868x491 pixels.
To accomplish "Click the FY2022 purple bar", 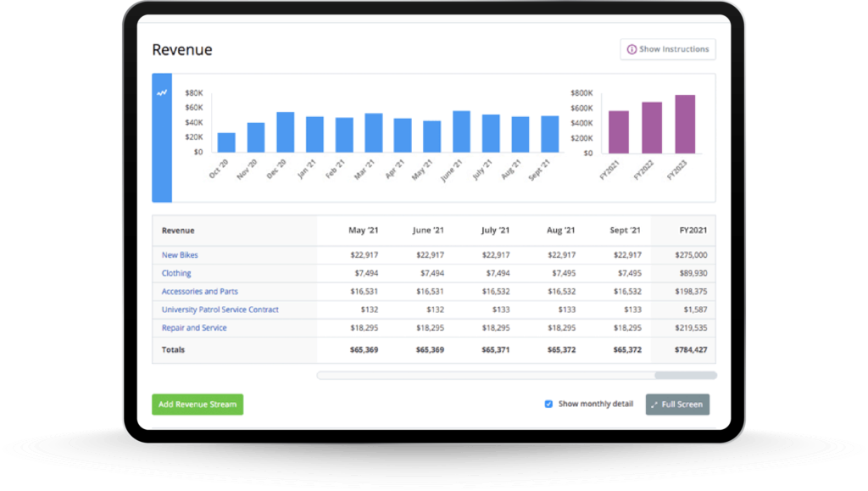I will (652, 128).
